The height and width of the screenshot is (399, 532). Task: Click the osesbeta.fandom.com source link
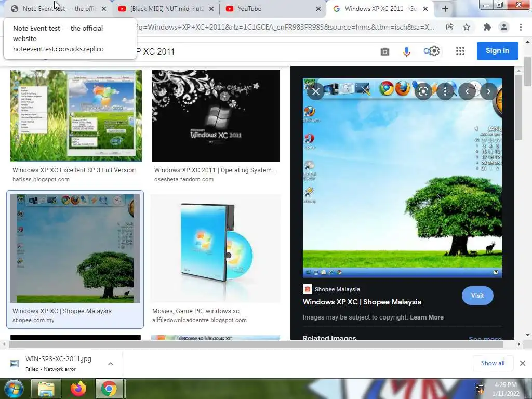click(x=184, y=179)
